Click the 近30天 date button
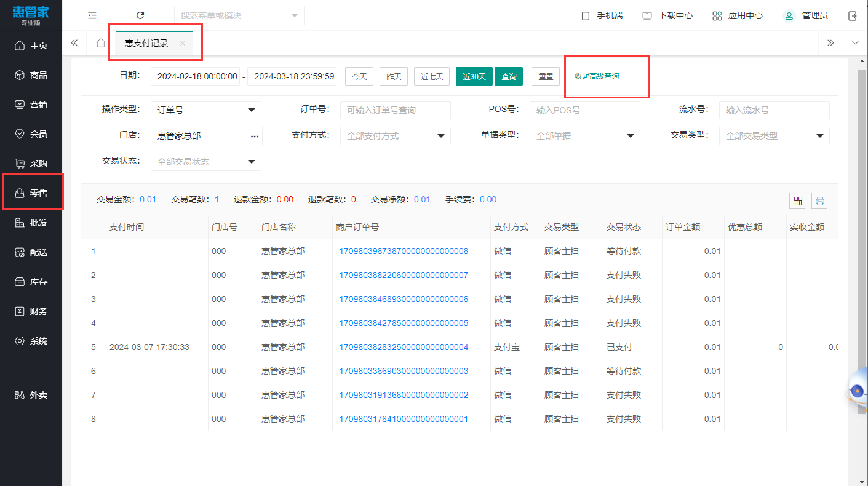 point(474,76)
